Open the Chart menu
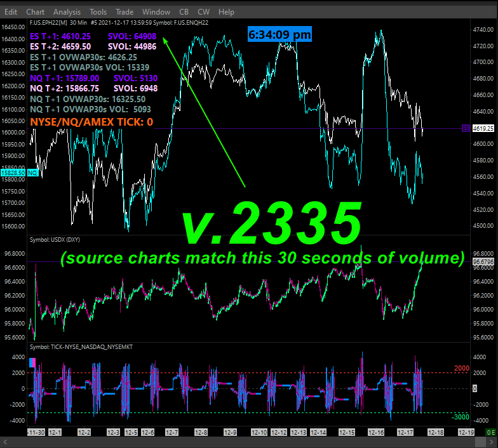 [x=36, y=12]
